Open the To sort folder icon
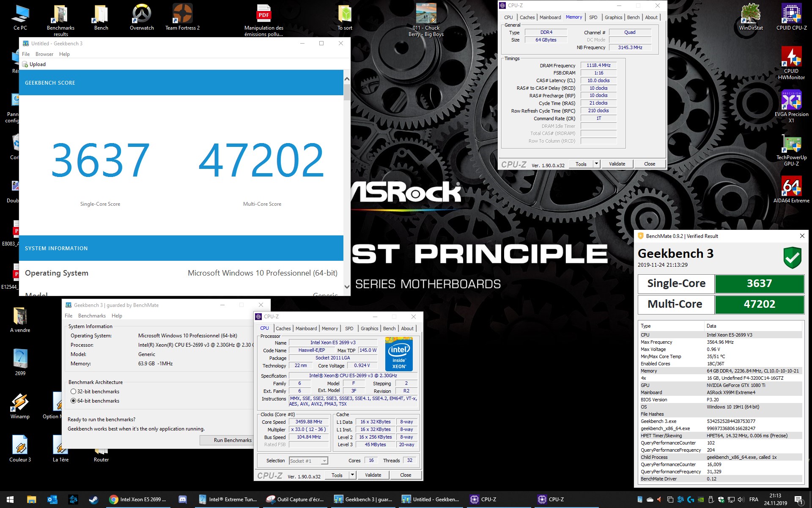 (345, 18)
